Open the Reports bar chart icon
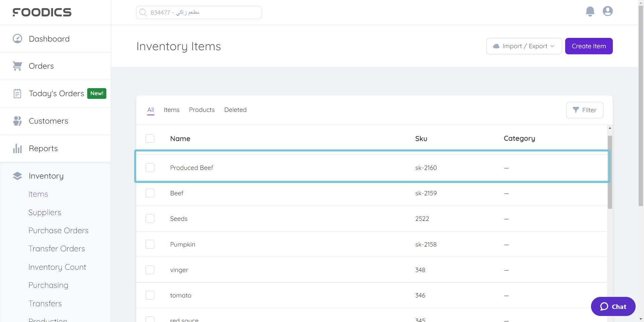This screenshot has height=322, width=644. coord(17,148)
